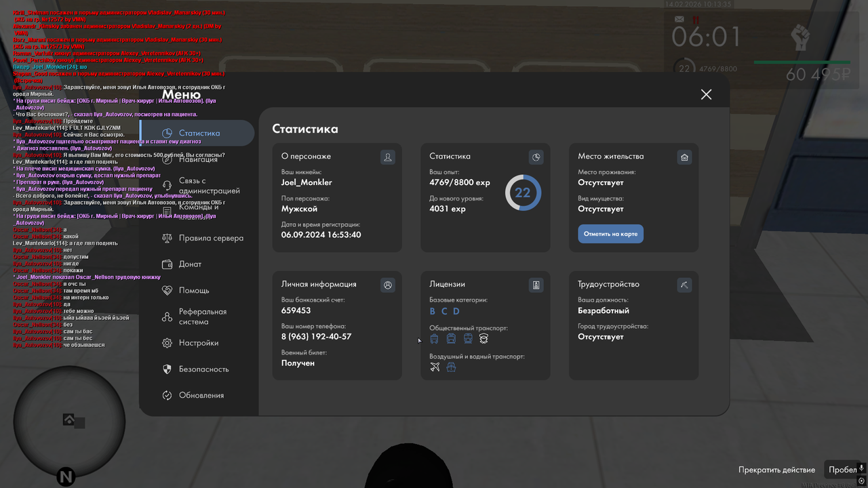Click the shield icon beside Безопасность
868x488 pixels.
(x=167, y=369)
